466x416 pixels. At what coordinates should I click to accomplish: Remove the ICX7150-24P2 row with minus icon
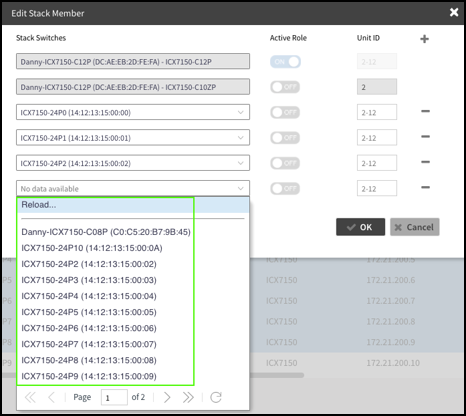(425, 162)
